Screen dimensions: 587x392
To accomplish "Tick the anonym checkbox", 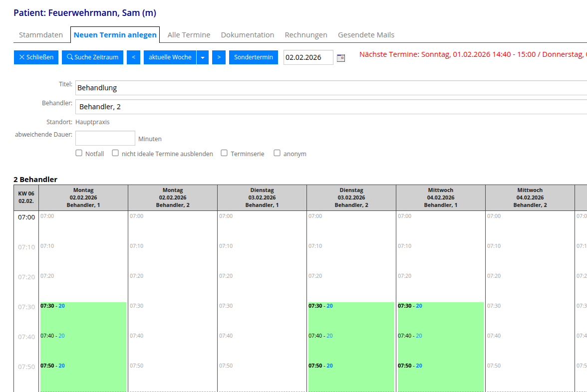I will tap(277, 153).
